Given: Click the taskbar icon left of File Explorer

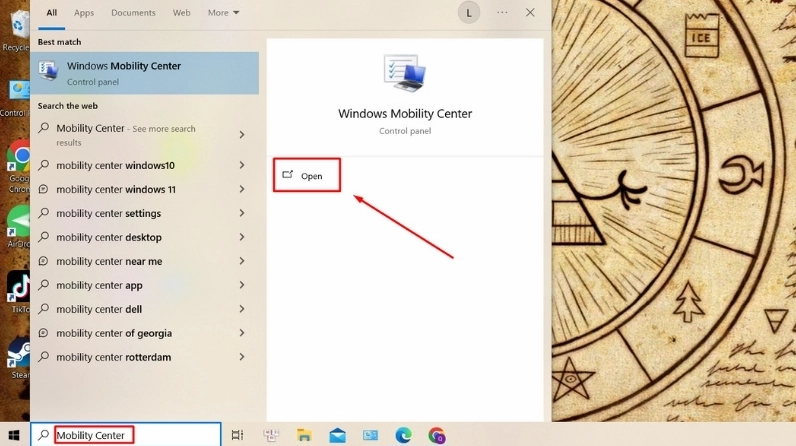Looking at the screenshot, I should tap(271, 435).
